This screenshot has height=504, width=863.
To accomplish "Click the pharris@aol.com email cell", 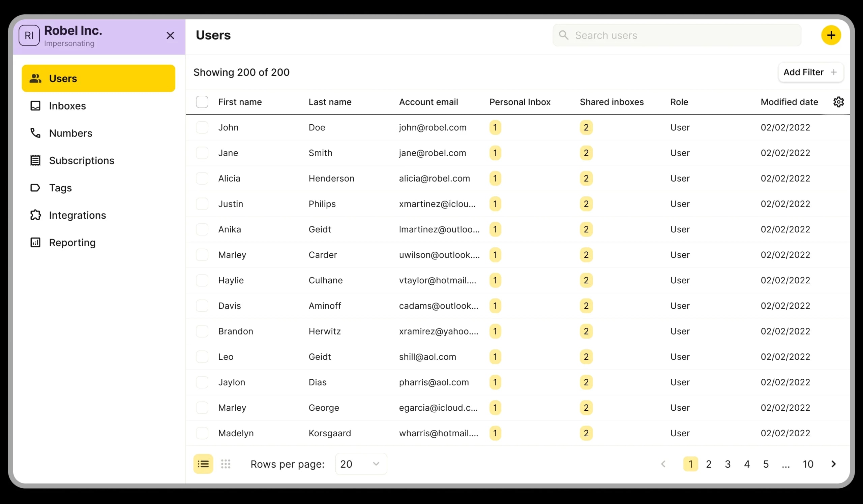I will coord(434,382).
